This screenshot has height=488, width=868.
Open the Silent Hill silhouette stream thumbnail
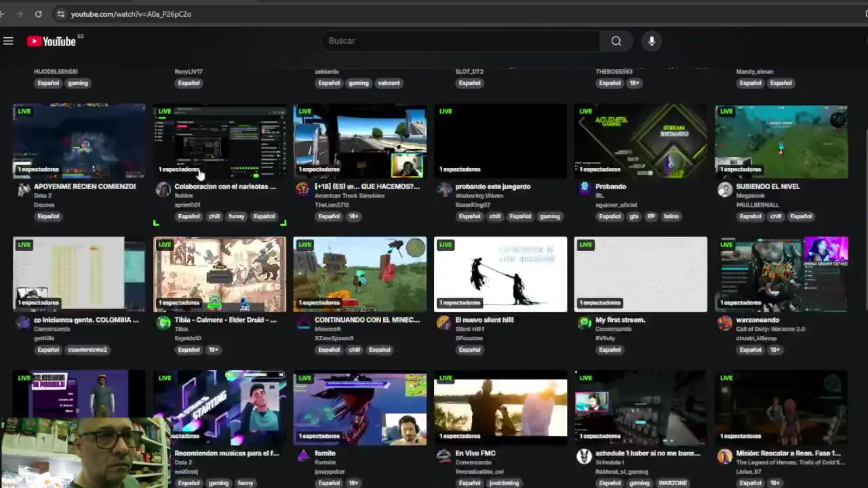pyautogui.click(x=500, y=274)
